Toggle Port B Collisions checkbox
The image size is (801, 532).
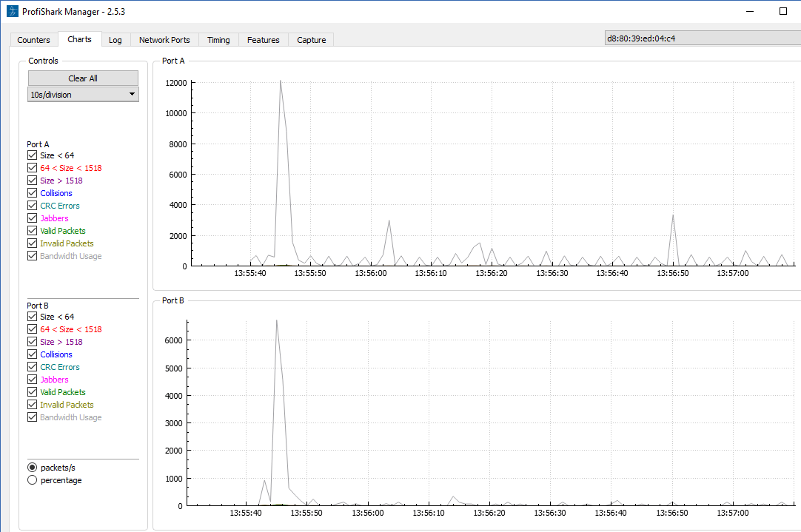[32, 354]
